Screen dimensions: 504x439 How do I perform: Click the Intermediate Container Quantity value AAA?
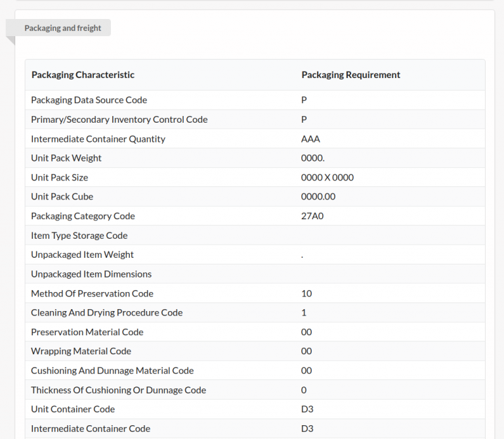310,139
